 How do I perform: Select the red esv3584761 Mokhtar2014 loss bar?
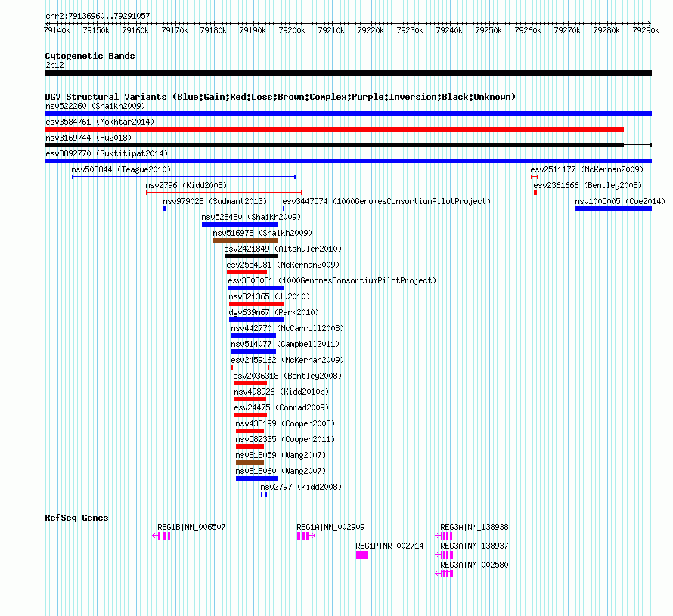[334, 129]
